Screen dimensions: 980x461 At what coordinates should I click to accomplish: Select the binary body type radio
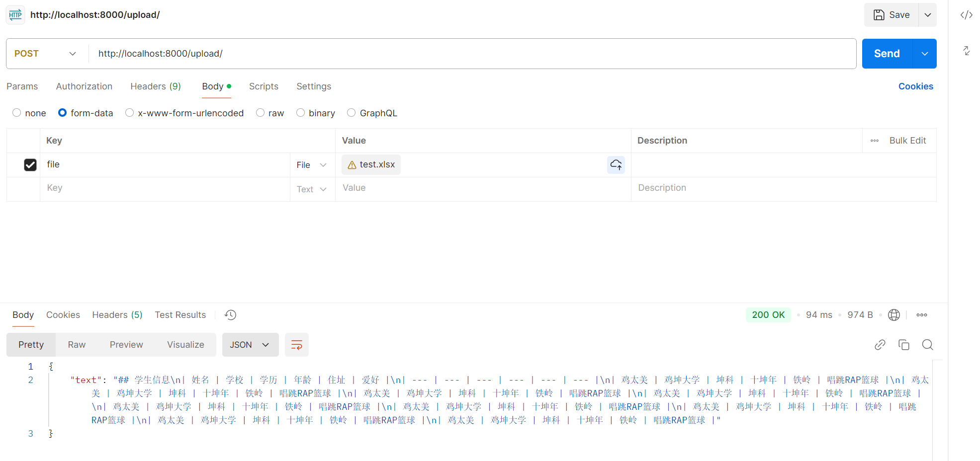(x=300, y=113)
